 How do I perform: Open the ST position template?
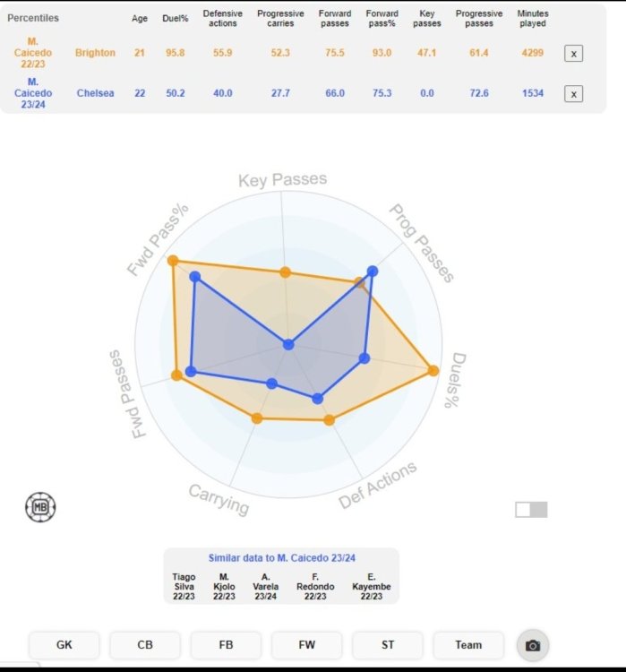388,645
